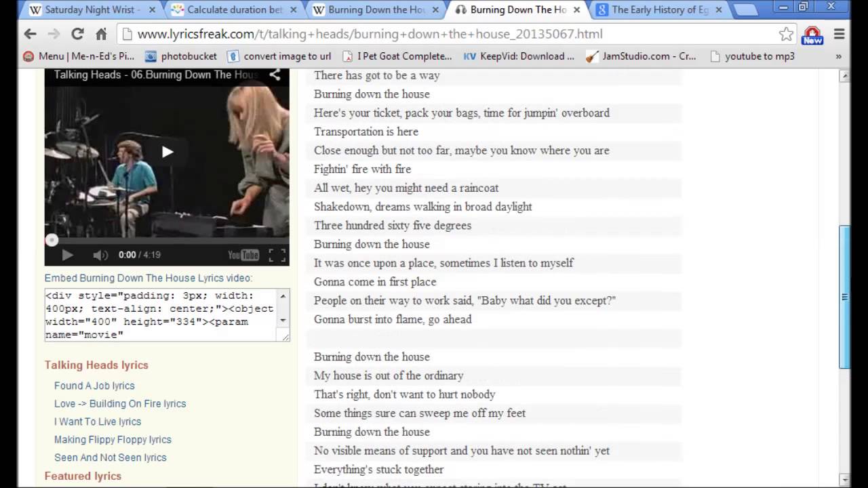The height and width of the screenshot is (488, 868).
Task: Mute the video volume
Action: 100,255
